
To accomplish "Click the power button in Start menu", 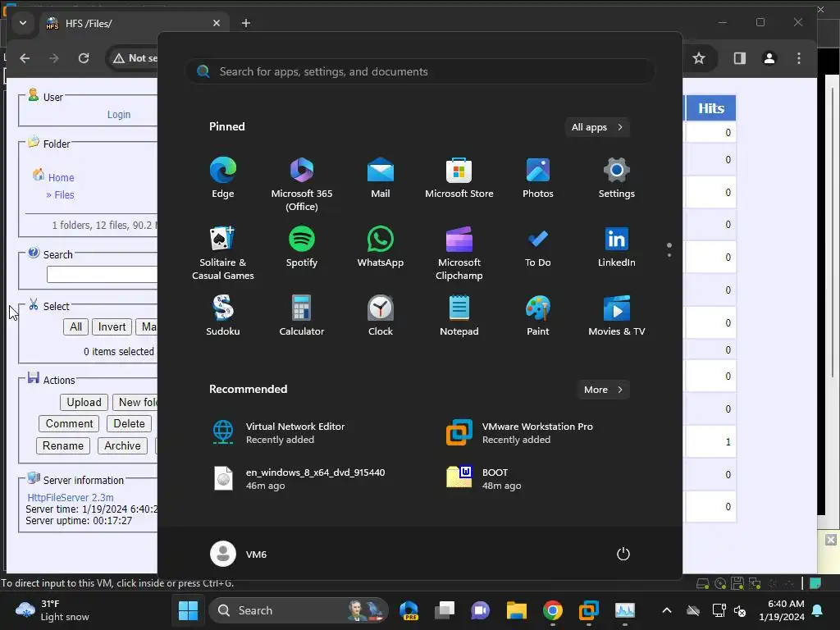I will 623,554.
